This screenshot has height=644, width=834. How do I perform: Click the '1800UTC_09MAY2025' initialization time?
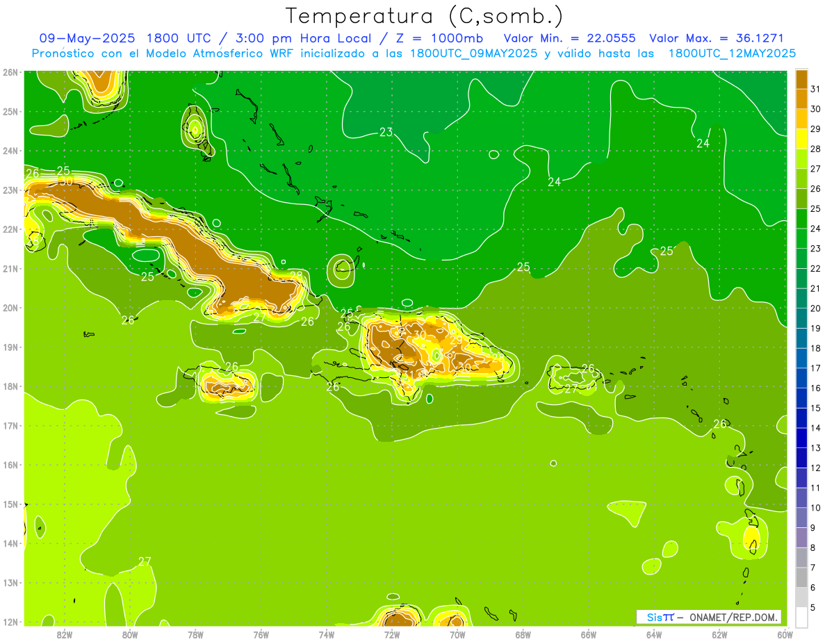point(473,53)
